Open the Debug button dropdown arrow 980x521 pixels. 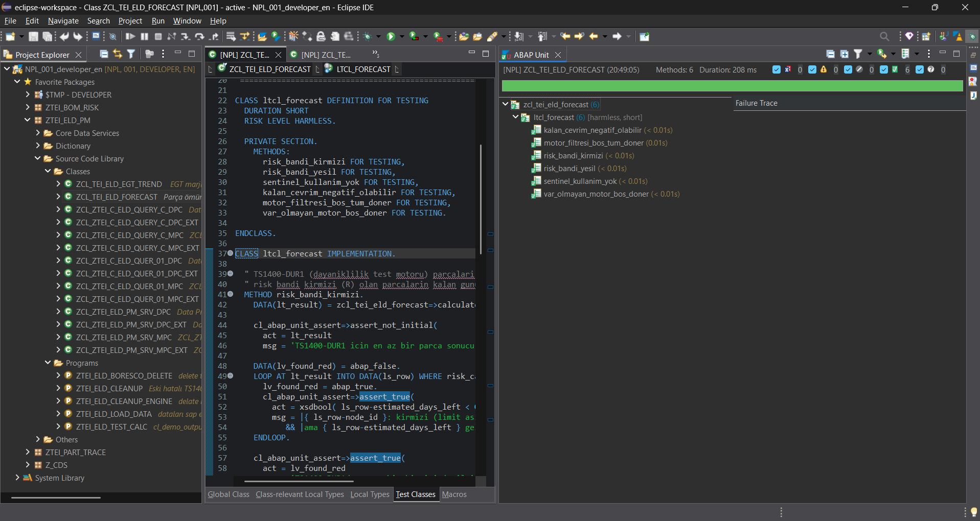(x=378, y=36)
